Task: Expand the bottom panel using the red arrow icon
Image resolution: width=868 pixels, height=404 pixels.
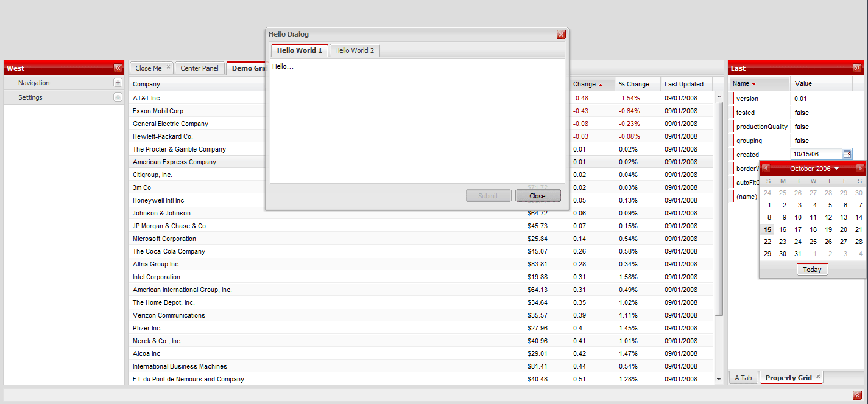Action: (x=857, y=395)
